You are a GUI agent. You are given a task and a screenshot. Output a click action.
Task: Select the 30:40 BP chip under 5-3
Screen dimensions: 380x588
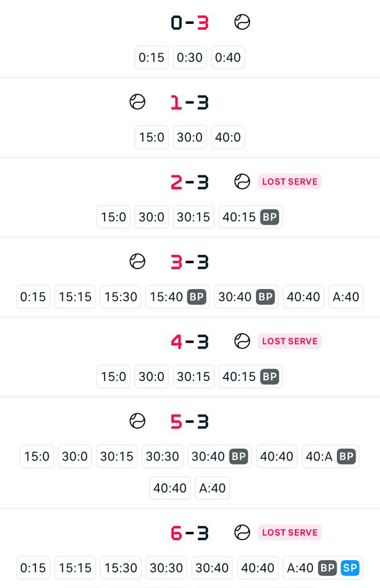pos(220,457)
